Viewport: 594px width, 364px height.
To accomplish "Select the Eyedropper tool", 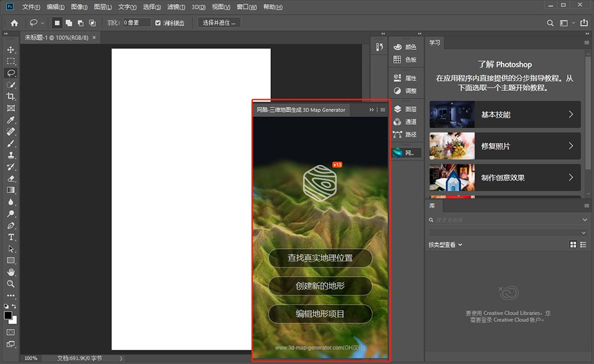I will pyautogui.click(x=11, y=120).
